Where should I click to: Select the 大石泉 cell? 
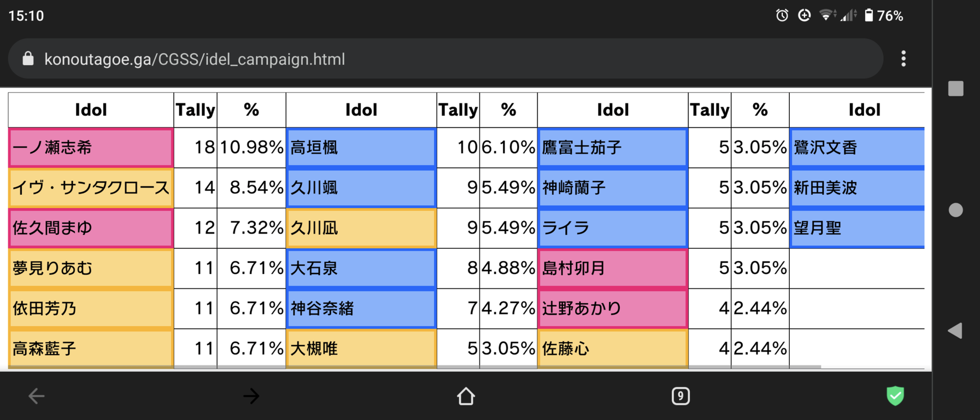361,268
